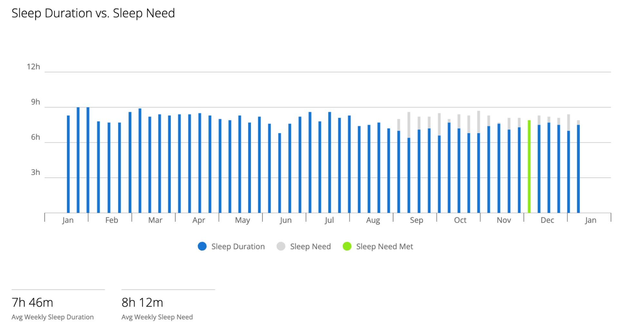This screenshot has width=644, height=333.
Task: Click the 9h y-axis label
Action: 35,102
